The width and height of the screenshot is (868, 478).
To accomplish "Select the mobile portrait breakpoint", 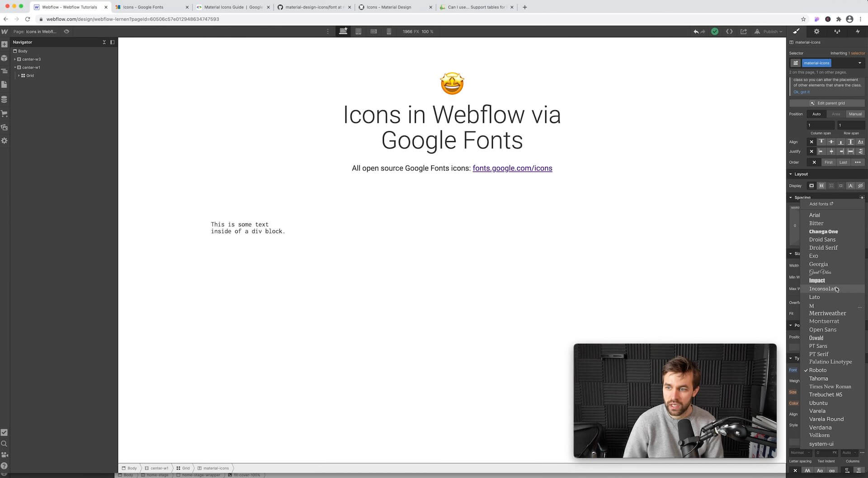I will coord(388,31).
